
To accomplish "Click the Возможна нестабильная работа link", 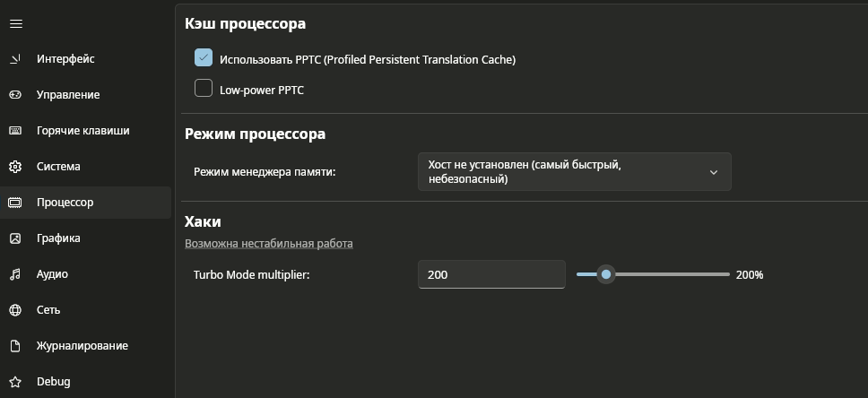I will click(269, 244).
